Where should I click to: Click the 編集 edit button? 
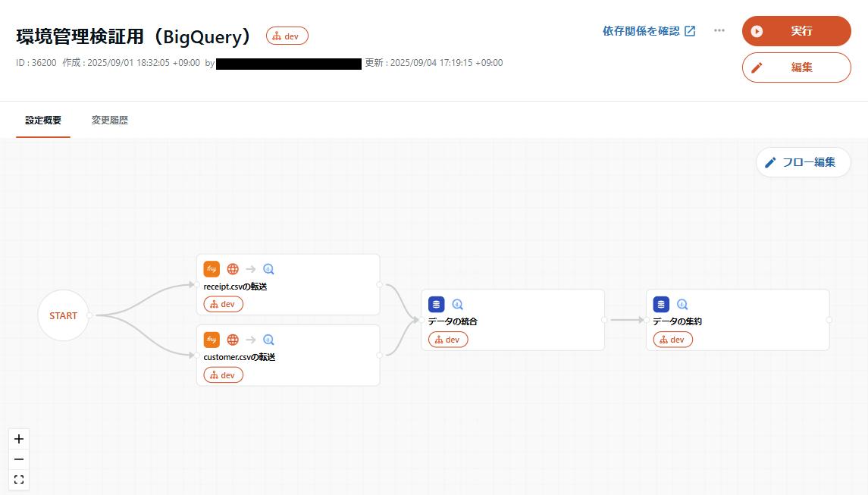pos(796,67)
